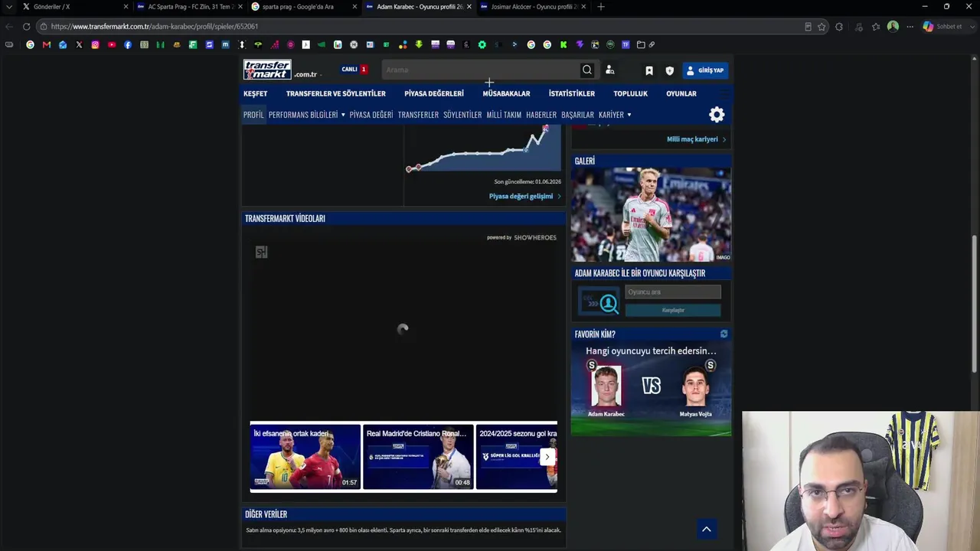The image size is (980, 551).
Task: Click the magnifier search icon
Action: click(x=587, y=70)
